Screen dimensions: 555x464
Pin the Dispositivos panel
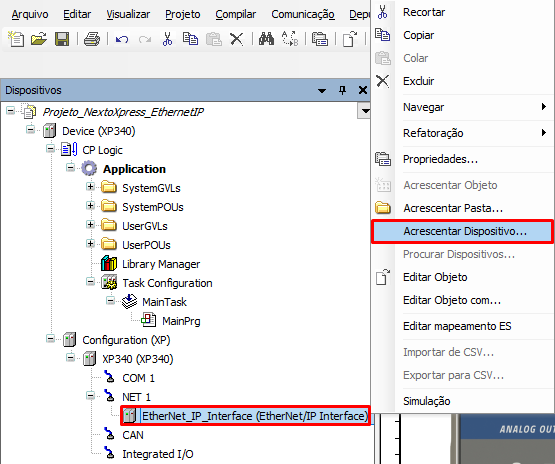pos(342,90)
